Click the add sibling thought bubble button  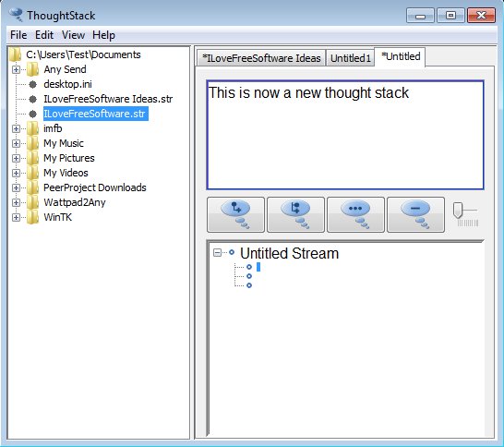295,214
